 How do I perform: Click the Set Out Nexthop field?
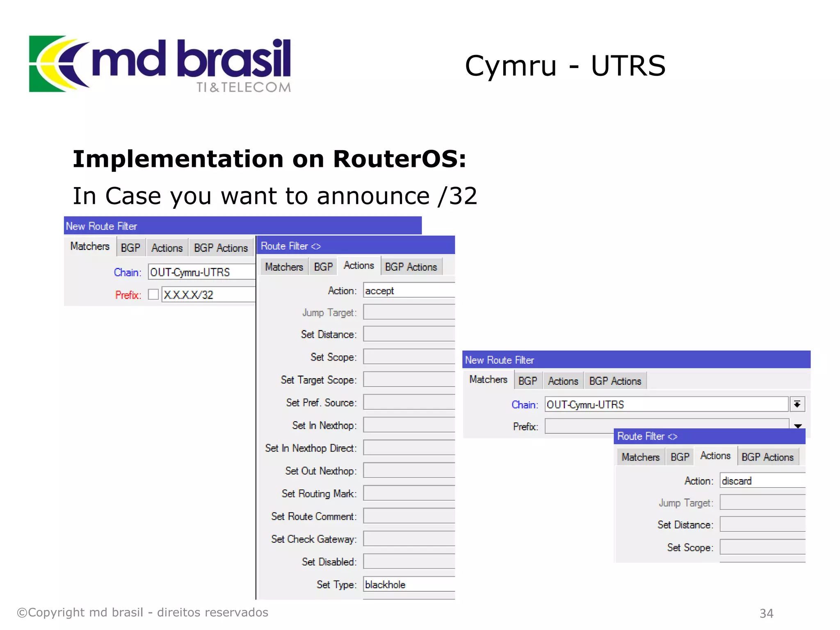(409, 470)
